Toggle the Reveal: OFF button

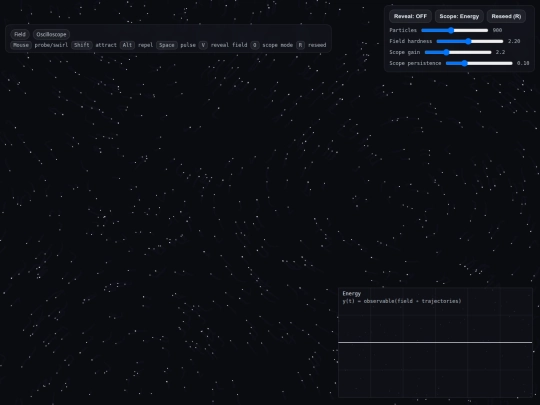click(410, 16)
